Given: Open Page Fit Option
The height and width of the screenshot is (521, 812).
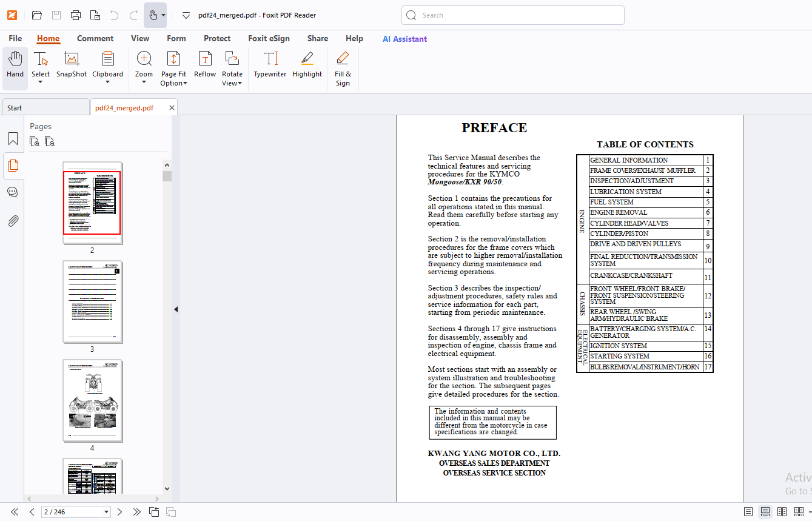Looking at the screenshot, I should (173, 69).
